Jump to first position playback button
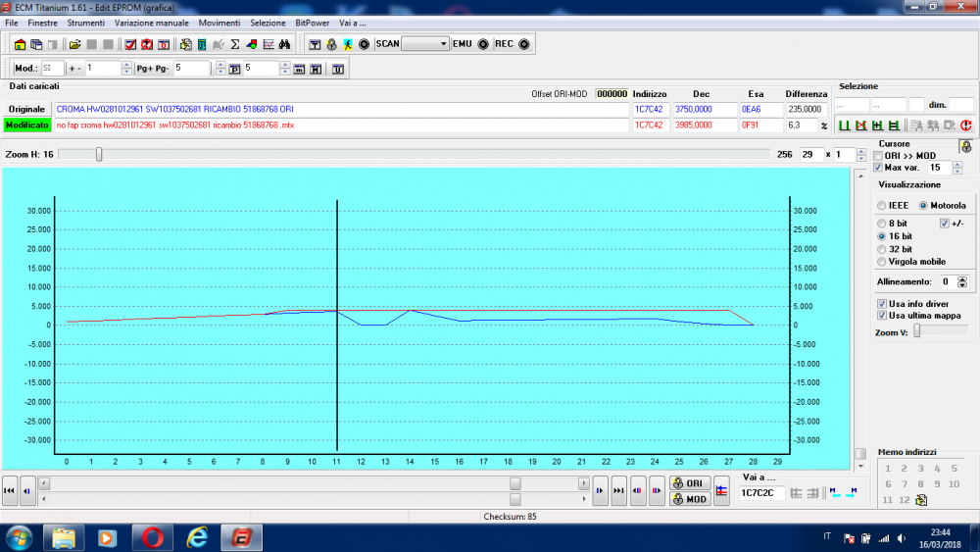Image resolution: width=980 pixels, height=552 pixels. pyautogui.click(x=10, y=491)
